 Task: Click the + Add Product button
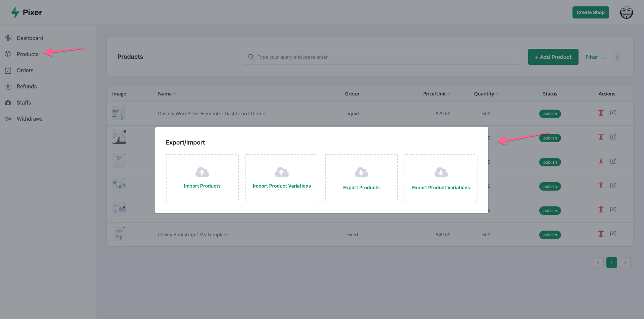553,57
